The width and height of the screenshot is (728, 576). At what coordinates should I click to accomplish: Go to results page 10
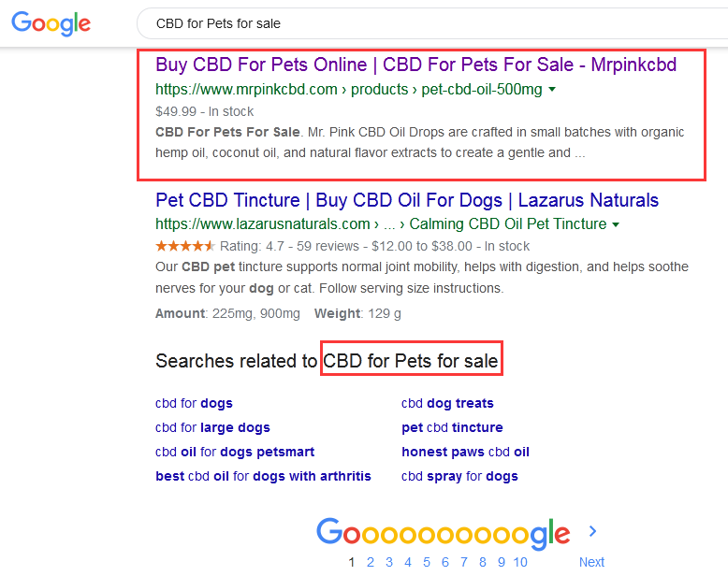tap(520, 562)
